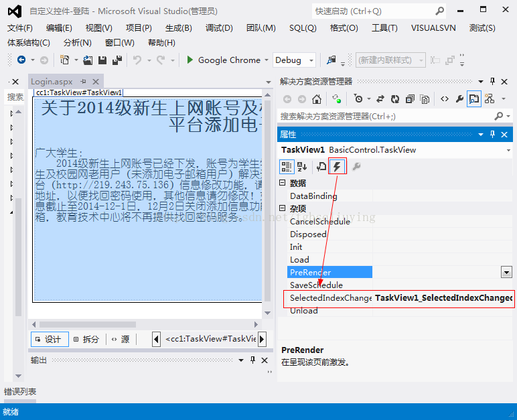This screenshot has width=517, height=420.
Task: Pin the Properties panel with pushpin icon
Action: [492, 134]
